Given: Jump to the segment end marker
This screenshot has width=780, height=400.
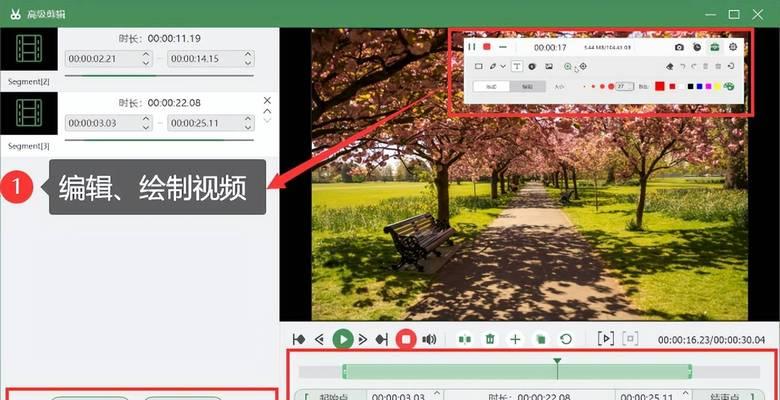Looking at the screenshot, I should click(x=382, y=339).
